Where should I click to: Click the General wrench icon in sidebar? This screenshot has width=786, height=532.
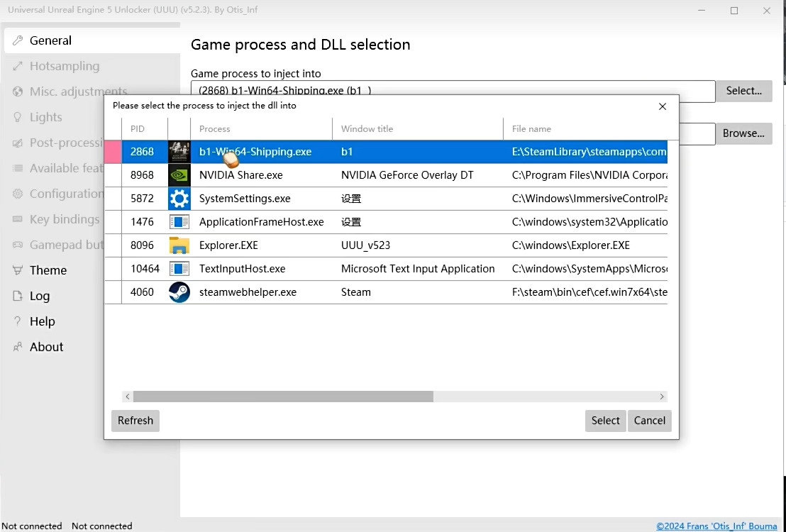(x=18, y=40)
